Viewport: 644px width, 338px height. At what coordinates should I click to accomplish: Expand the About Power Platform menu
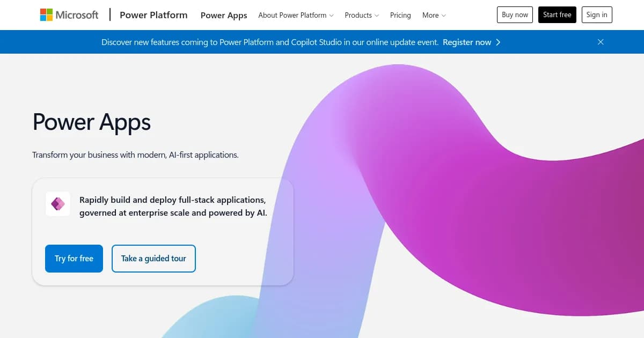[x=296, y=15]
